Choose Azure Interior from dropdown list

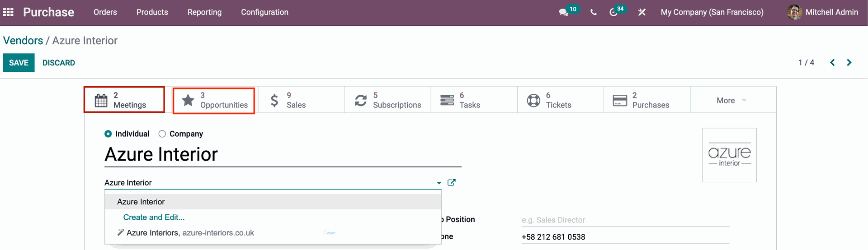tap(273, 202)
